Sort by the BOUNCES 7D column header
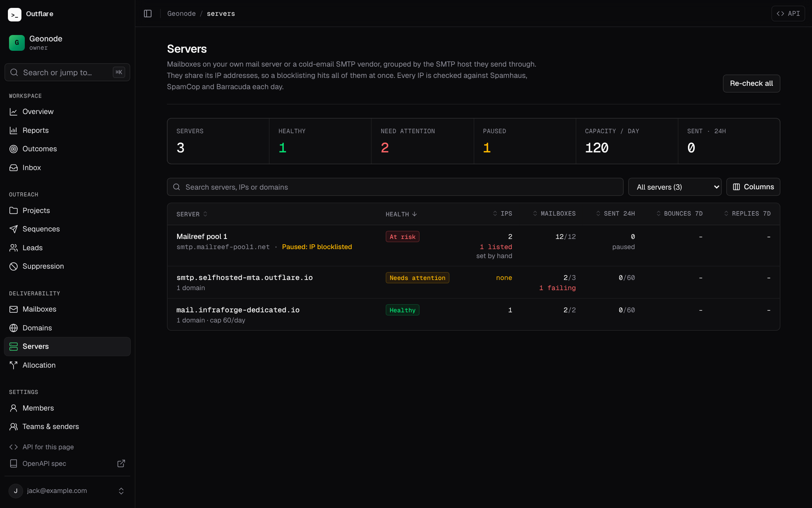The height and width of the screenshot is (508, 812). [679, 213]
